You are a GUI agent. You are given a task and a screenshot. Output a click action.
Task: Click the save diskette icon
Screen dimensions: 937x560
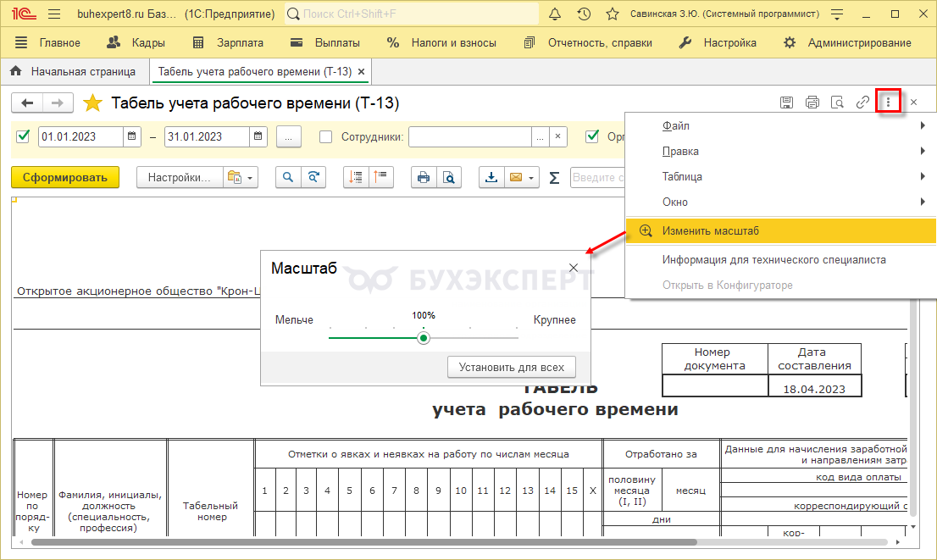[786, 103]
